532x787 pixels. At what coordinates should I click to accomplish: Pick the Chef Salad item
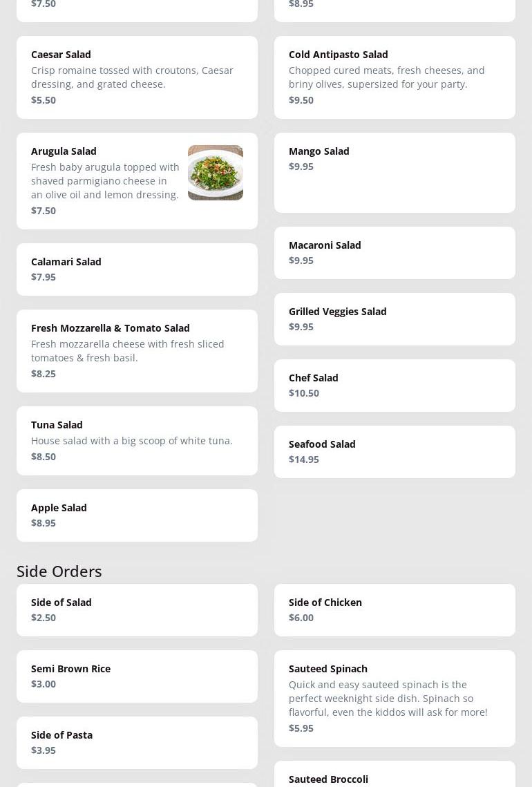(x=395, y=385)
